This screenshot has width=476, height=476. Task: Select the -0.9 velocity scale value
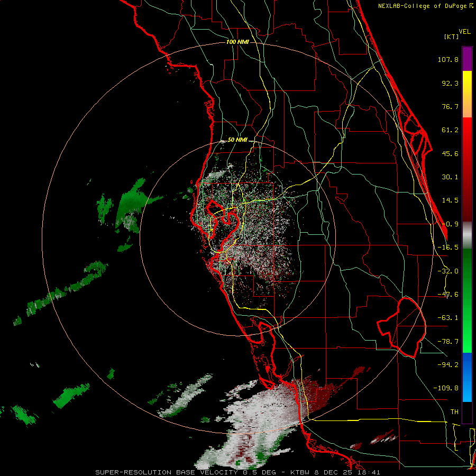click(x=450, y=224)
